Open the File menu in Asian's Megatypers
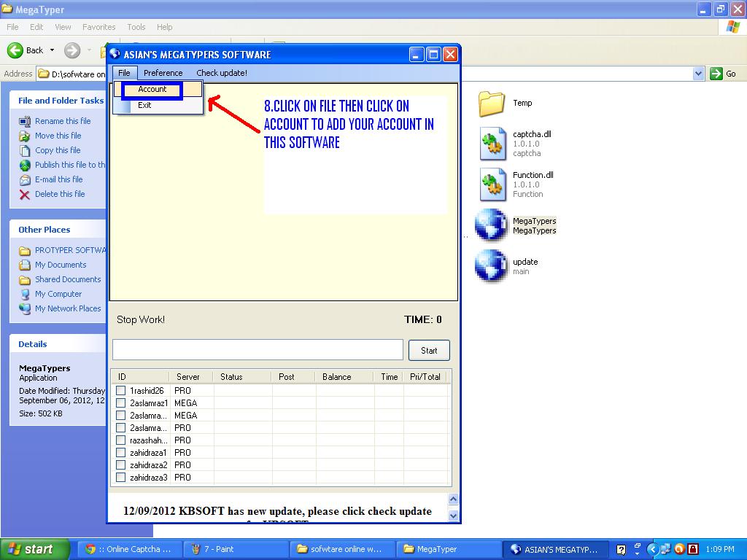The image size is (747, 560). (x=124, y=73)
